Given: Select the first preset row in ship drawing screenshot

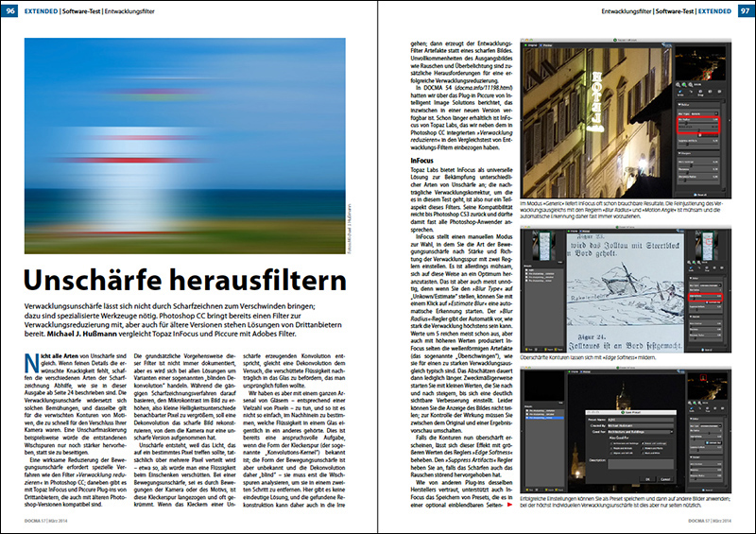Looking at the screenshot, I should (x=544, y=270).
